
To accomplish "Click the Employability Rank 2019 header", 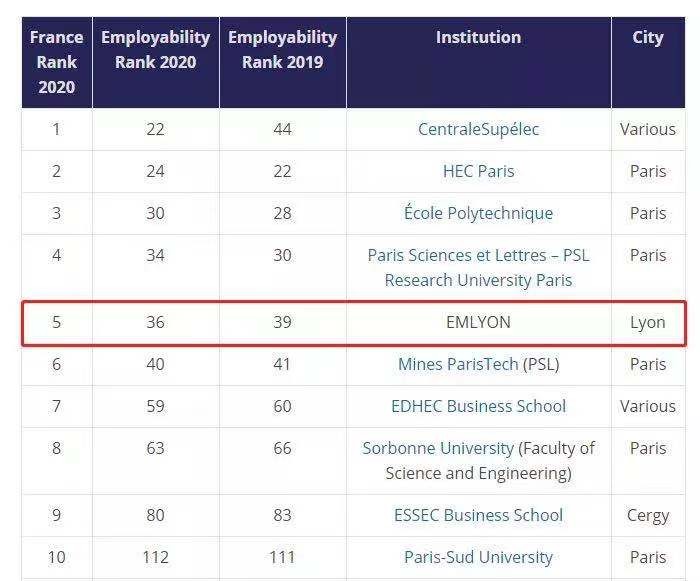I will (x=283, y=62).
